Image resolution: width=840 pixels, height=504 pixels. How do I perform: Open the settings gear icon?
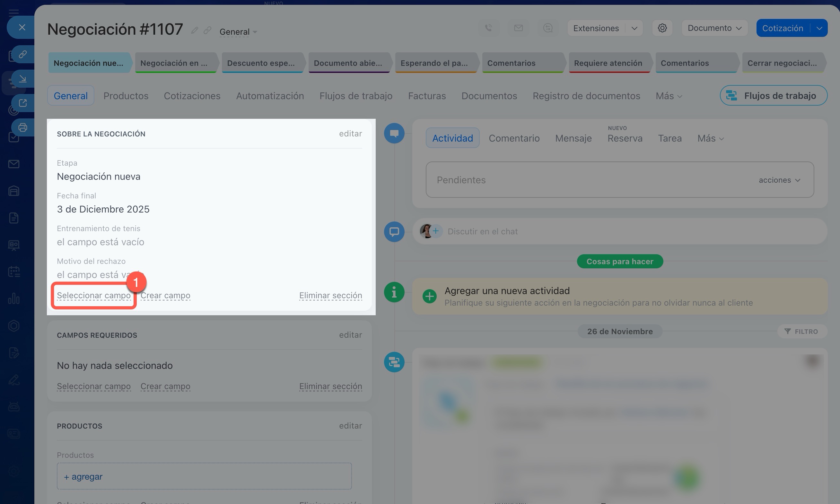(662, 28)
